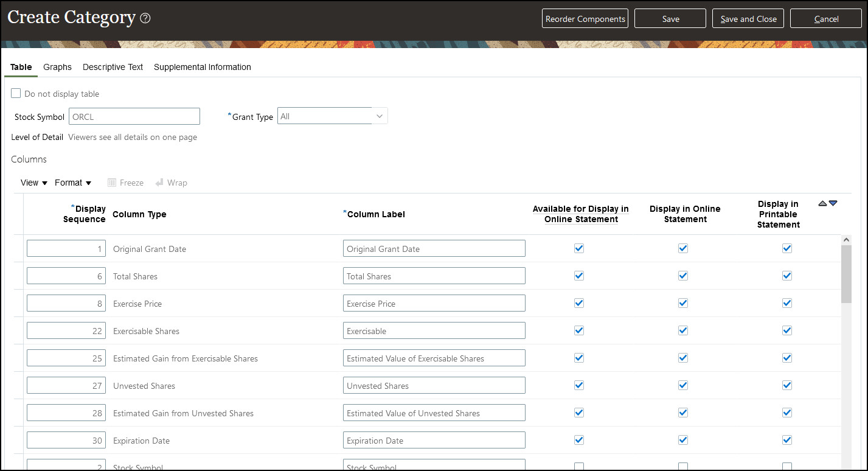Expand the Format menu
Viewport: 868px width, 471px height.
73,183
